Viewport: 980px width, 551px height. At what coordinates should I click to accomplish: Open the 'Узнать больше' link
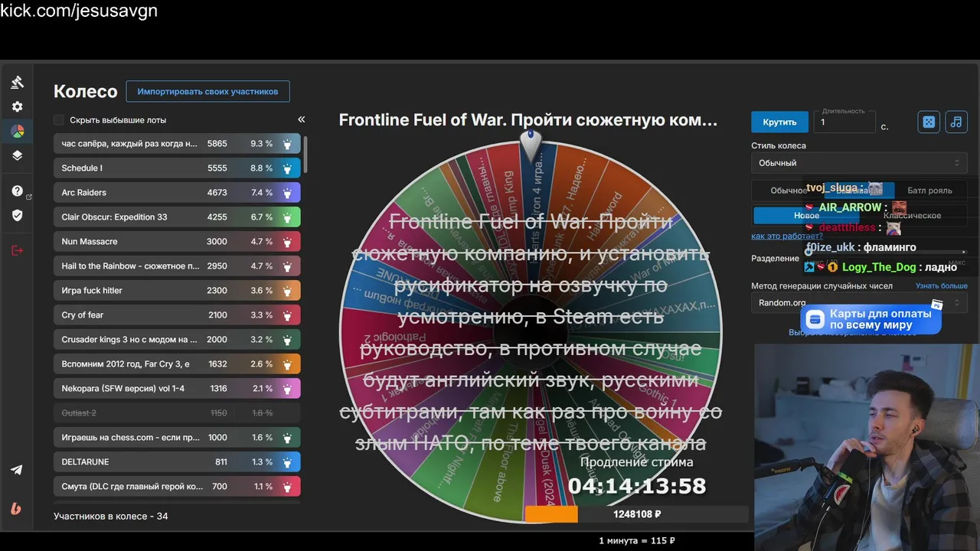click(942, 285)
